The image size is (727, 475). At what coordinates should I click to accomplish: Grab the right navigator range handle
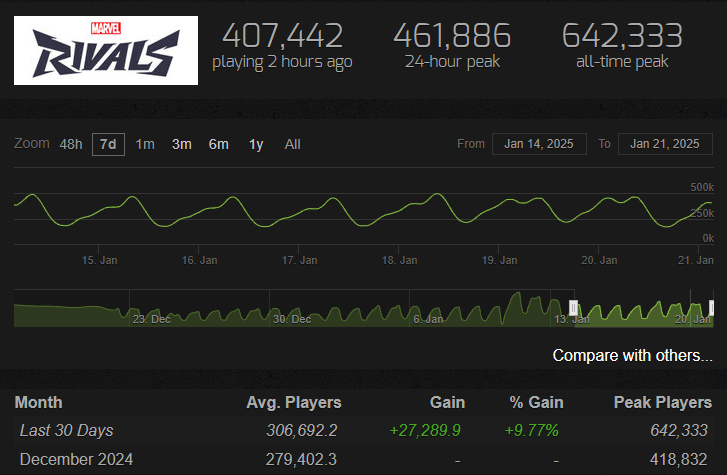coord(712,308)
